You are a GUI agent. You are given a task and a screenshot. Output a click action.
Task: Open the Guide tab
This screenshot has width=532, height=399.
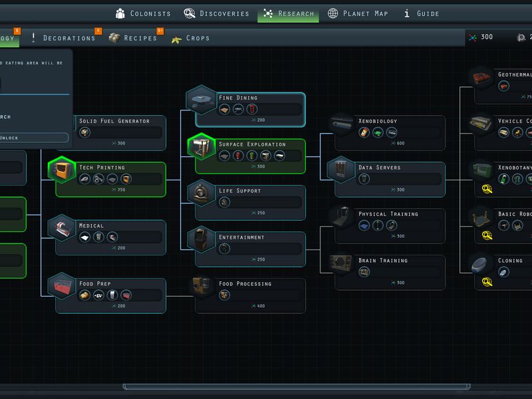tap(422, 13)
